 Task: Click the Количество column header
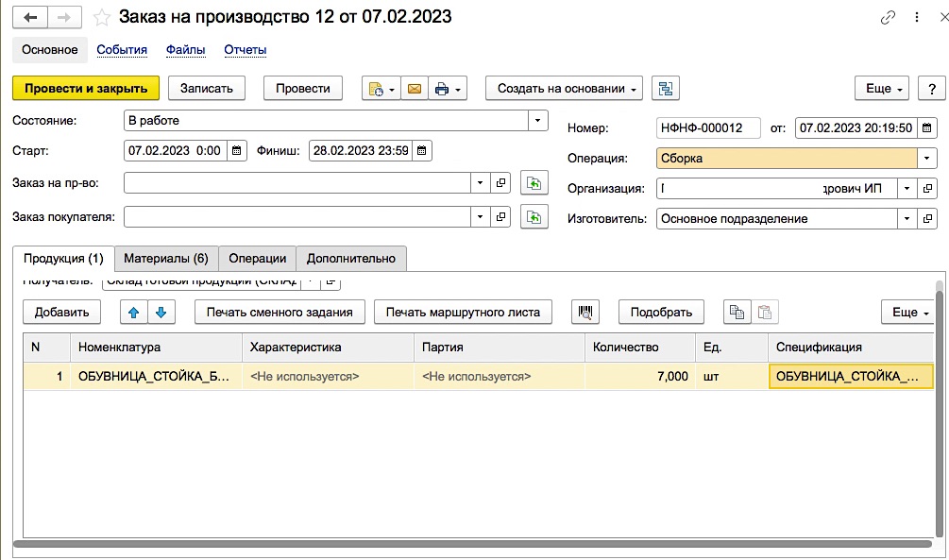(639, 348)
